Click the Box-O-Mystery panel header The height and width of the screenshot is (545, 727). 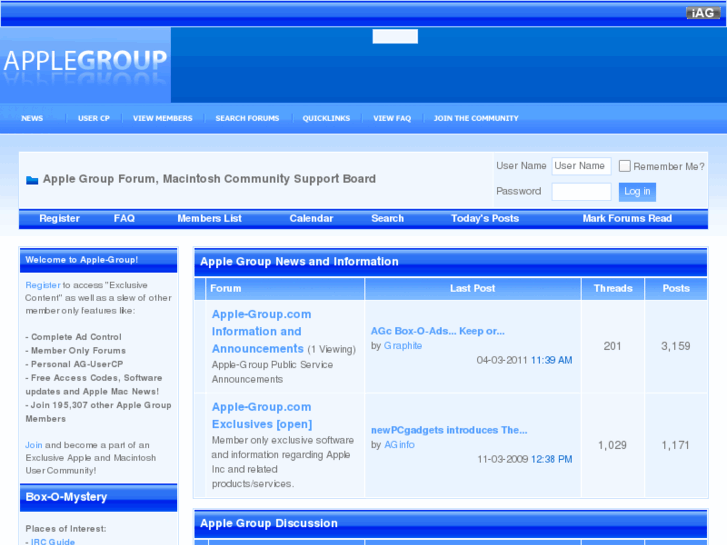(98, 497)
